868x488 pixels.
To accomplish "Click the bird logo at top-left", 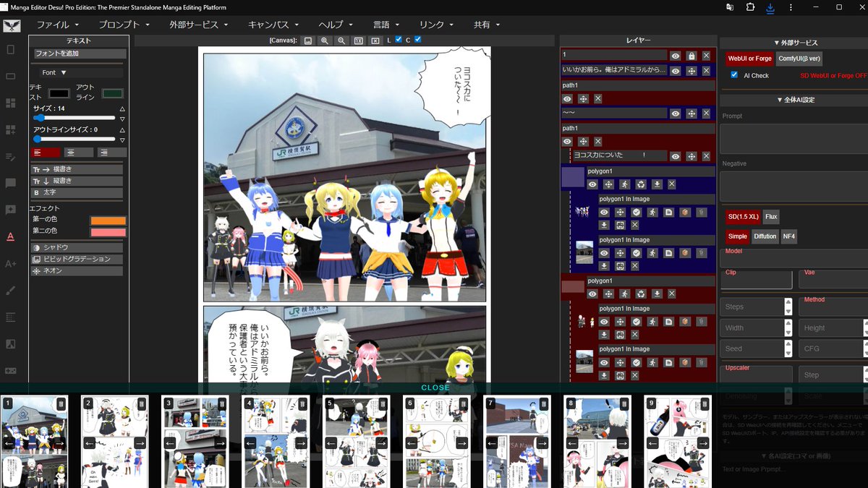I will coord(11,25).
